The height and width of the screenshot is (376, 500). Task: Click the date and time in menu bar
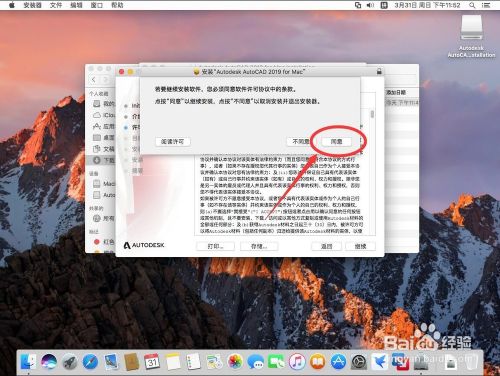[x=427, y=5]
